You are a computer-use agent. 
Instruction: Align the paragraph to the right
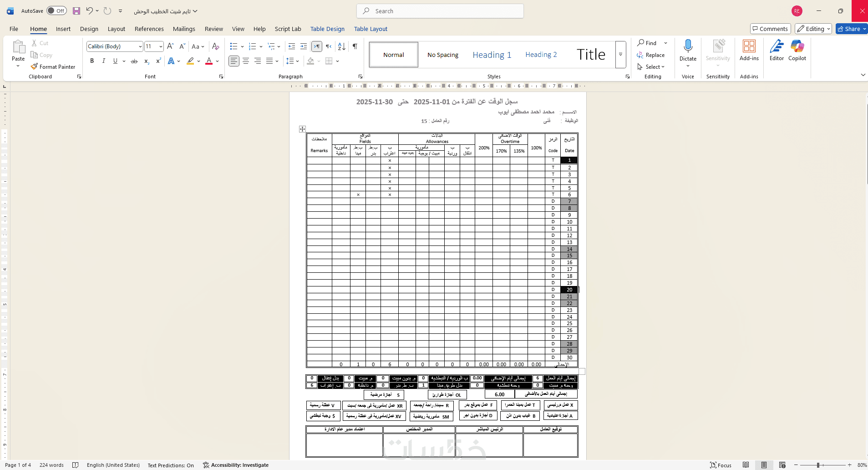[258, 61]
